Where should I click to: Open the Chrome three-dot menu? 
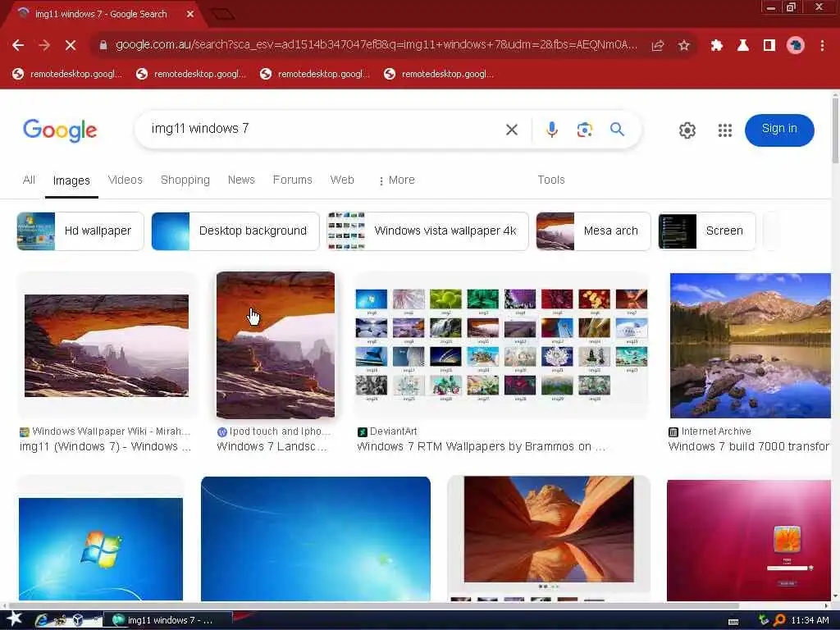822,46
